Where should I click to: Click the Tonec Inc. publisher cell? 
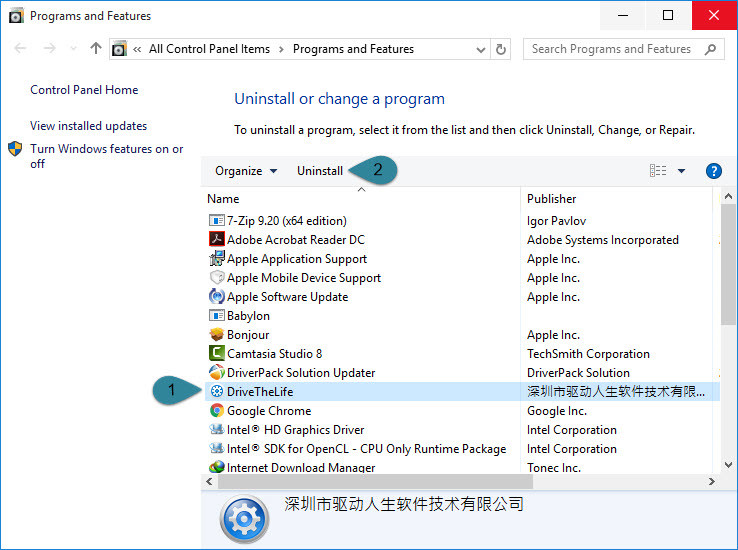pyautogui.click(x=554, y=467)
